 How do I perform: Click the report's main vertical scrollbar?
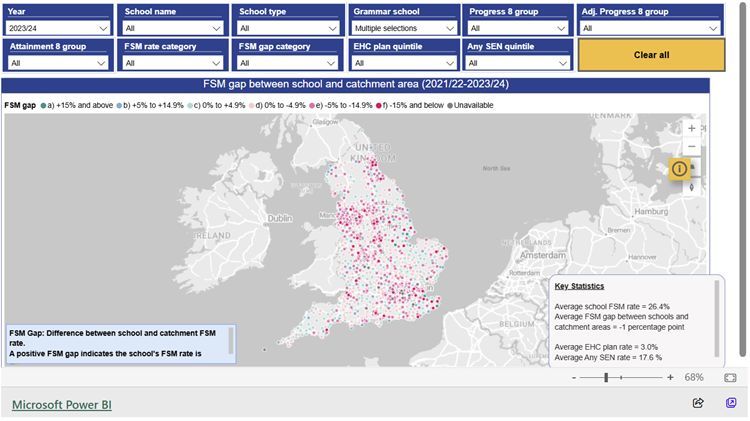pyautogui.click(x=742, y=179)
